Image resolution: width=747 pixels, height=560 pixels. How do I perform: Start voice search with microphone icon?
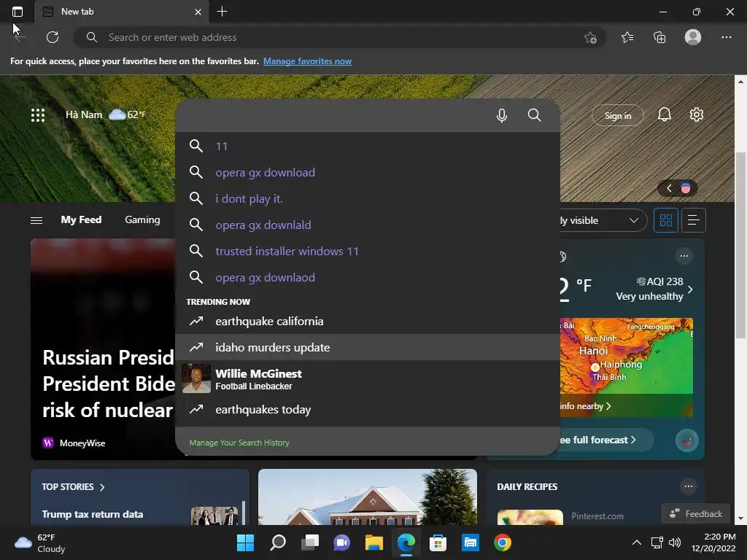point(502,115)
